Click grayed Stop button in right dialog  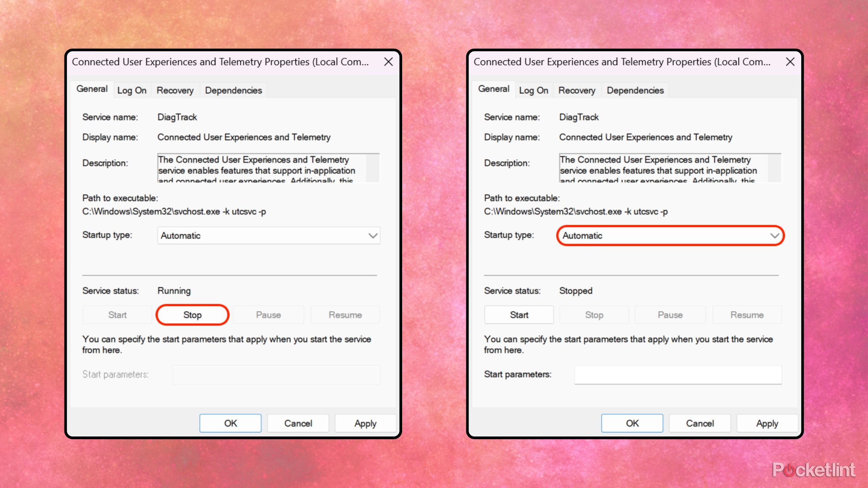tap(594, 315)
